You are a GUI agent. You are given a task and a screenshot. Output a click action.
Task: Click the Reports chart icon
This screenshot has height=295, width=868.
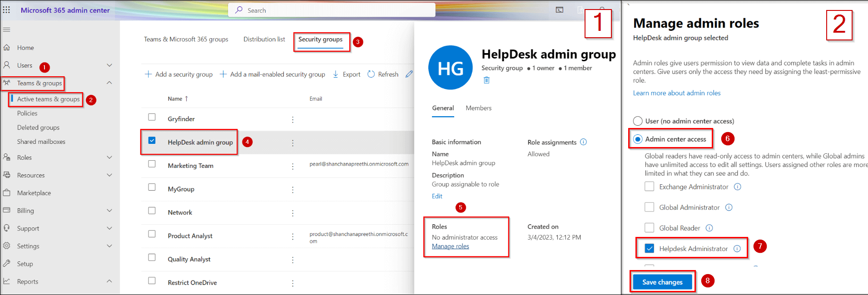[6, 281]
